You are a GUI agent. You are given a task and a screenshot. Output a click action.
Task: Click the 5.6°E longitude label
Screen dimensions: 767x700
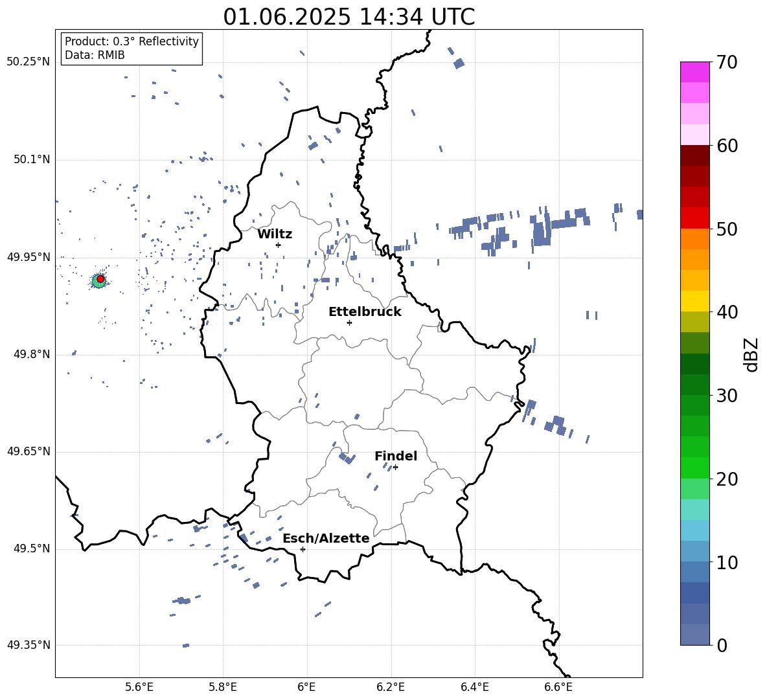(x=139, y=687)
